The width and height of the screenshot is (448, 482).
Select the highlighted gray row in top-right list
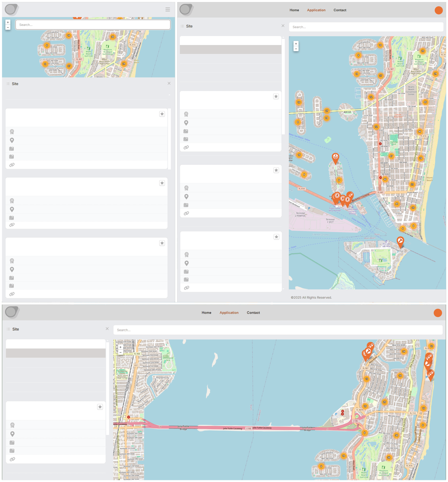[x=231, y=49]
